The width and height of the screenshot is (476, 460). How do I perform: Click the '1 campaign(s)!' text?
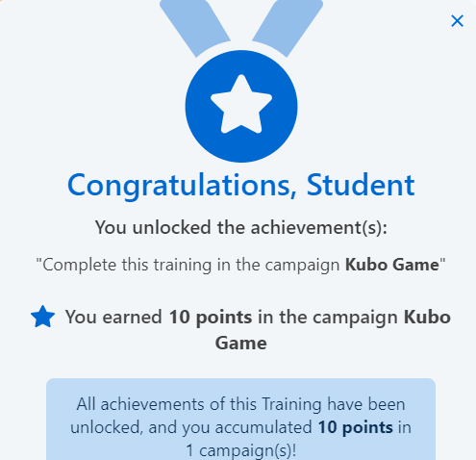pos(241,450)
